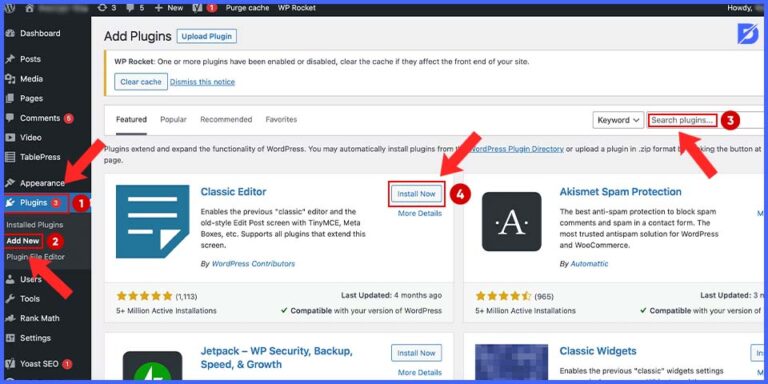Install the Jetpack plugin

tap(416, 353)
